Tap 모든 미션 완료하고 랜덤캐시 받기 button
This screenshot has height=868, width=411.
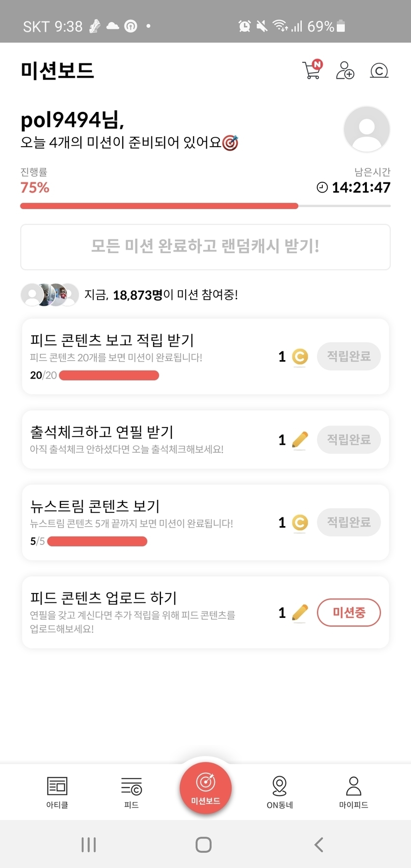point(205,247)
